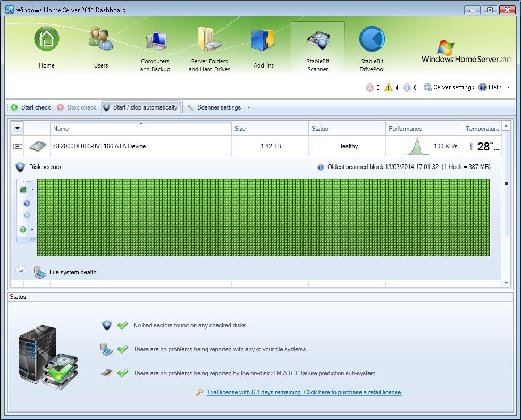Open the Home tab

pyautogui.click(x=47, y=48)
